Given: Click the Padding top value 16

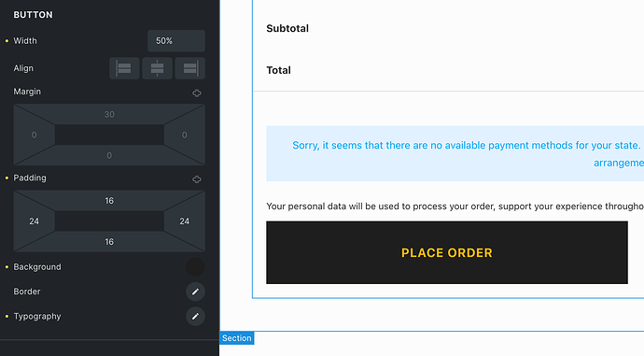Looking at the screenshot, I should [109, 201].
